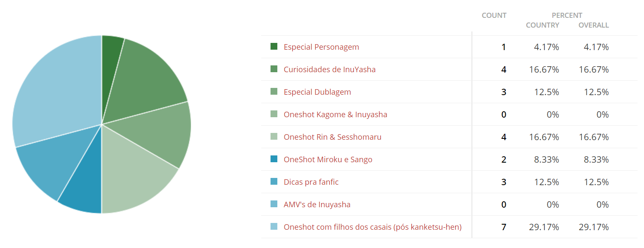Viewport: 644px width, 248px height.
Task: Click the AMV's de Inuyasha color swatch
Action: point(274,204)
